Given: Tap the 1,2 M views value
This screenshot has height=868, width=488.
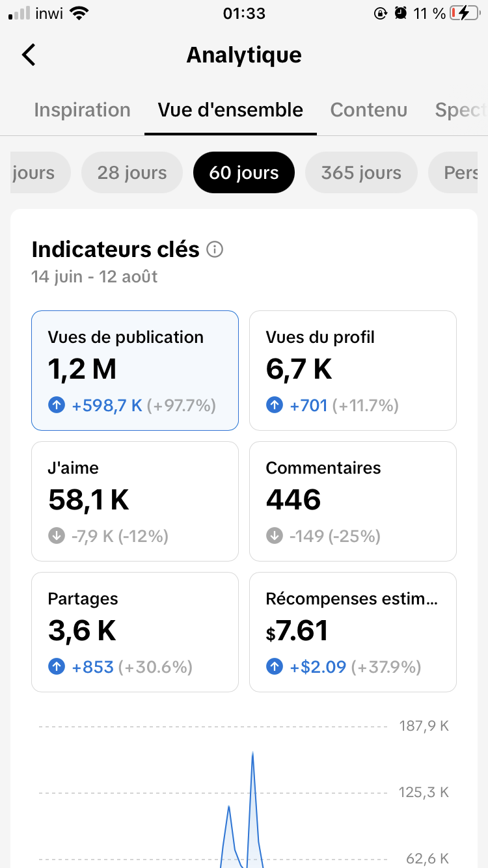Looking at the screenshot, I should click(x=82, y=370).
